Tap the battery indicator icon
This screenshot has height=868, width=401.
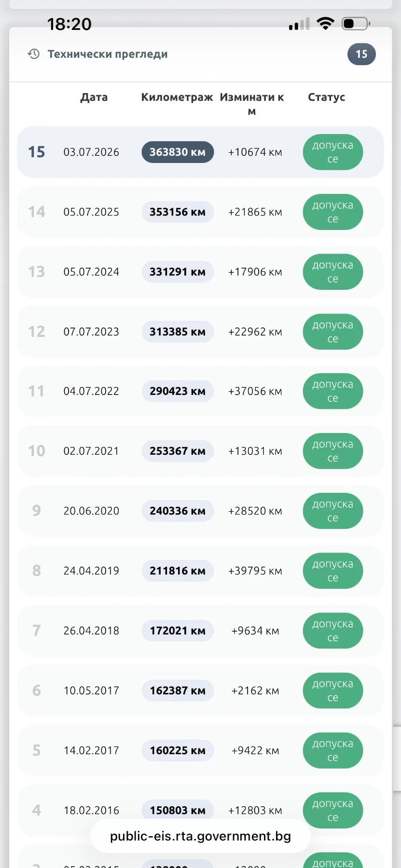pos(356,23)
